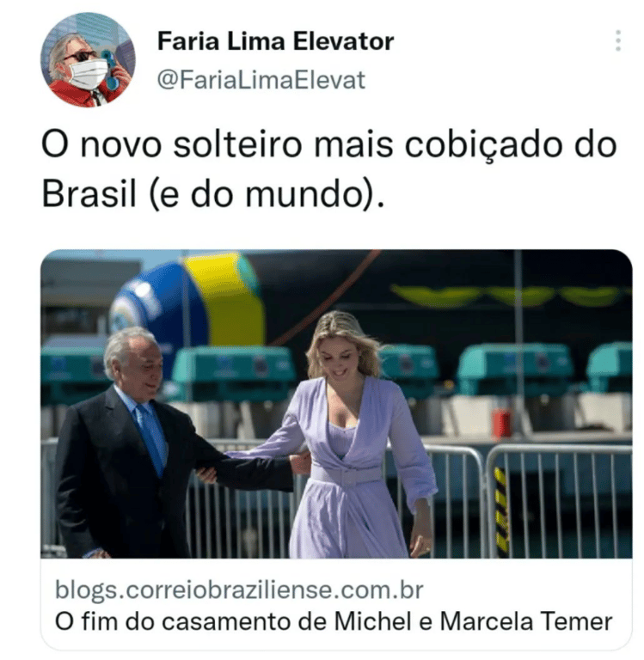
Task: Click the display name Faria Lima Elevator
Action: (x=275, y=41)
